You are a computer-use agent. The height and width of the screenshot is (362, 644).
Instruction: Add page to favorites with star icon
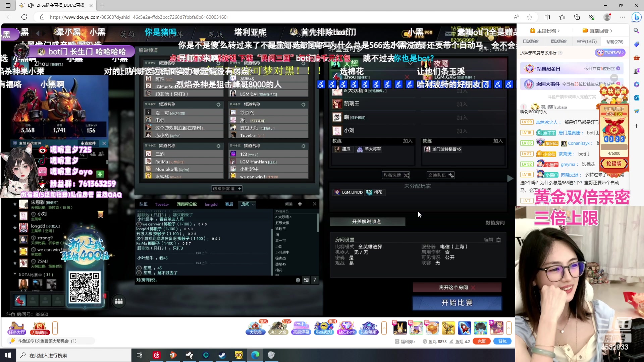click(x=530, y=17)
